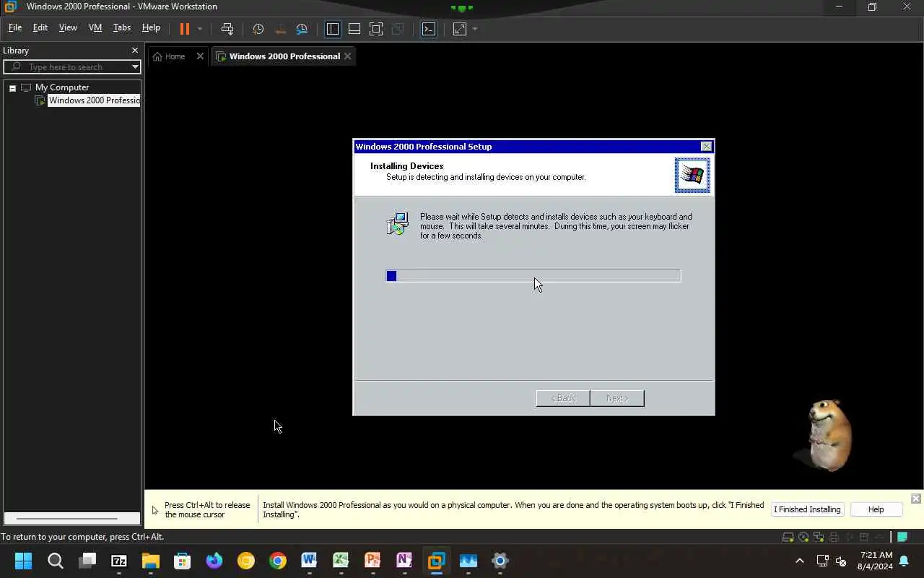This screenshot has height=578, width=924.
Task: Open the power options dropdown beside pause
Action: pyautogui.click(x=200, y=29)
